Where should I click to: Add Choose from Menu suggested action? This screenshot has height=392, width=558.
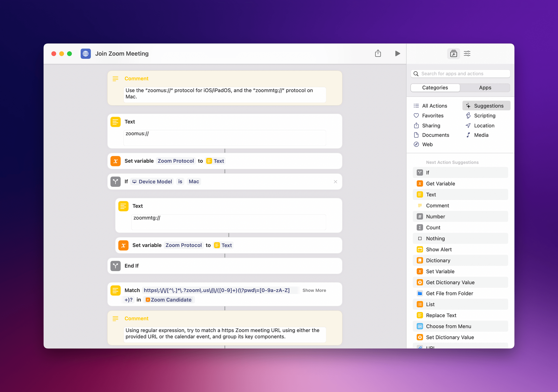(460, 326)
